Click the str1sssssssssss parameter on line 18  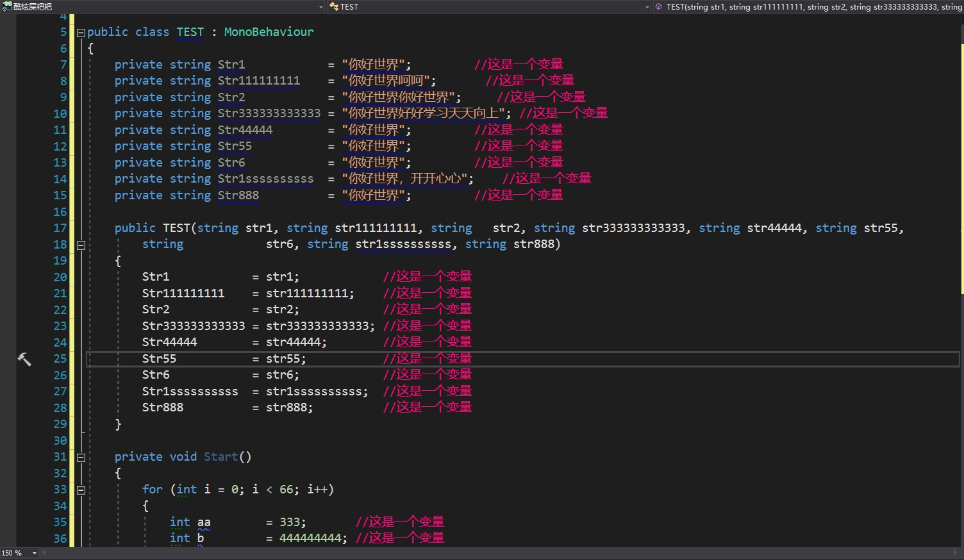tap(403, 244)
